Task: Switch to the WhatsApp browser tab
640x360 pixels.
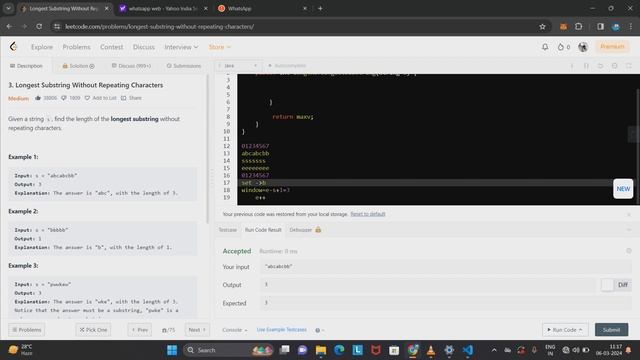Action: click(261, 9)
